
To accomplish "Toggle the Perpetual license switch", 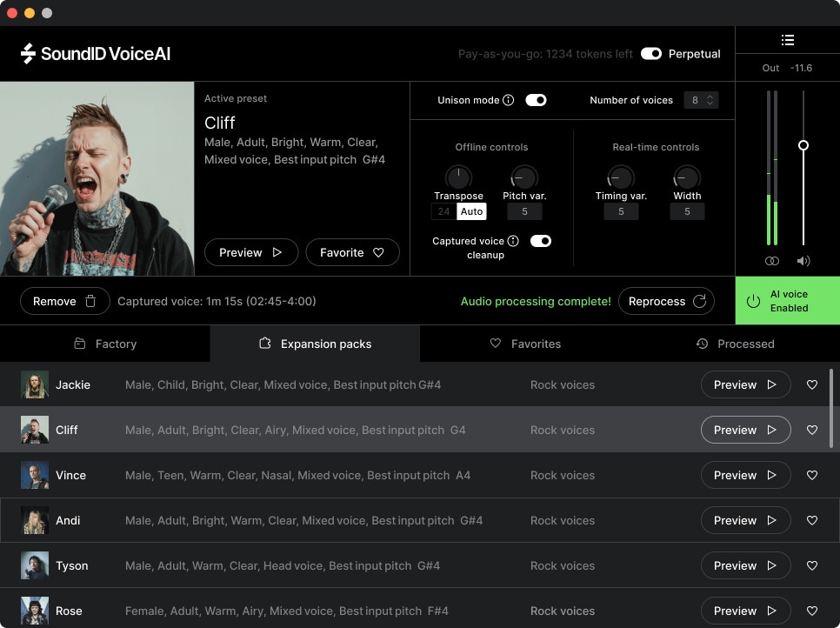I will pos(651,54).
